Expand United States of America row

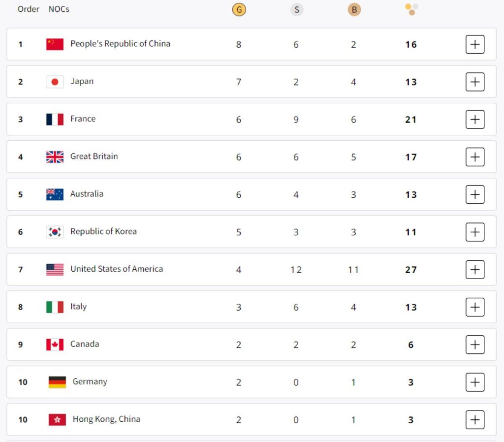tap(474, 270)
